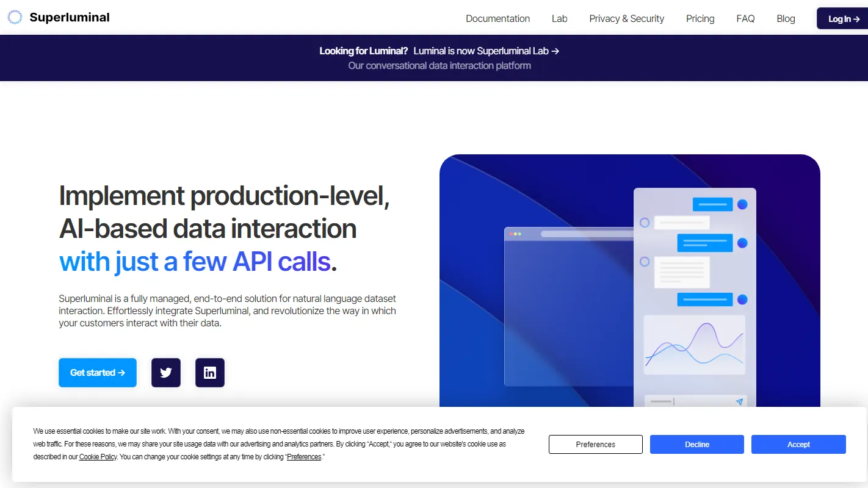Open Privacy & Security page
The height and width of the screenshot is (488, 868).
click(x=626, y=18)
